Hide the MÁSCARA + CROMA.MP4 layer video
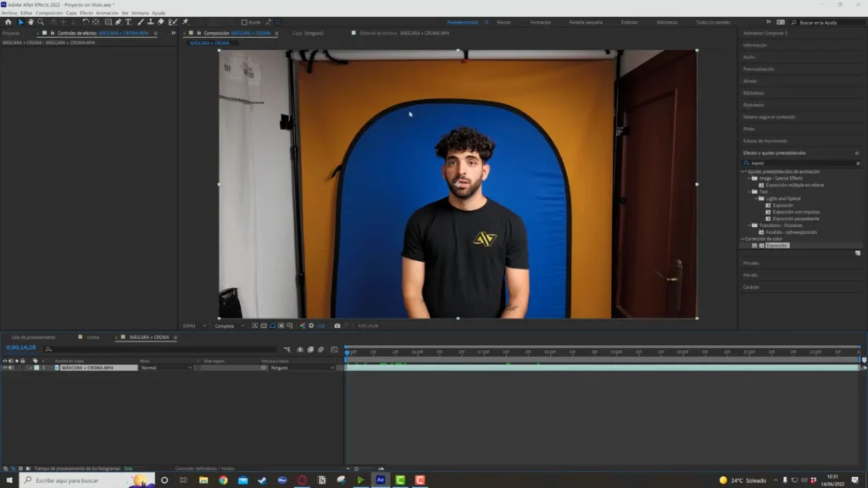 4,368
